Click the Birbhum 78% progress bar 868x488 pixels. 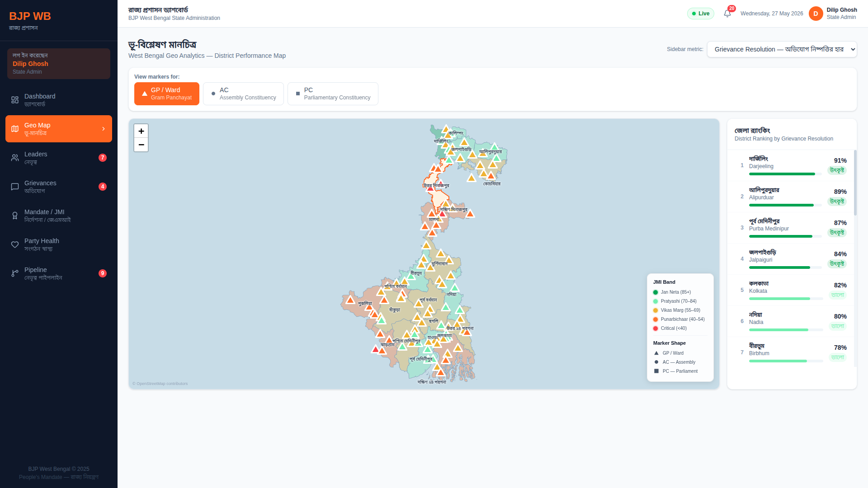pyautogui.click(x=786, y=361)
